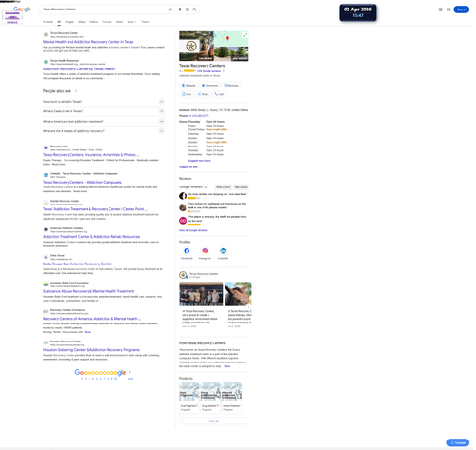
Task: Click Write a review button
Action: coord(224,187)
